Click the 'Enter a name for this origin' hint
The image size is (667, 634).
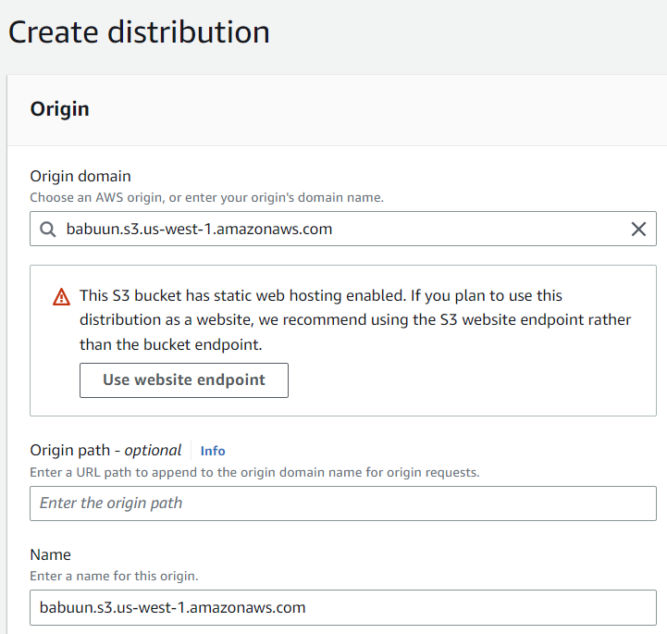tap(114, 576)
